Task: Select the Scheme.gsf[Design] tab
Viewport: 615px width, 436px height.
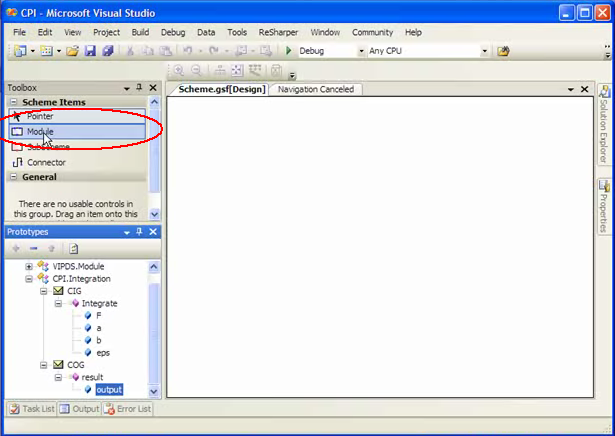Action: pyautogui.click(x=222, y=89)
